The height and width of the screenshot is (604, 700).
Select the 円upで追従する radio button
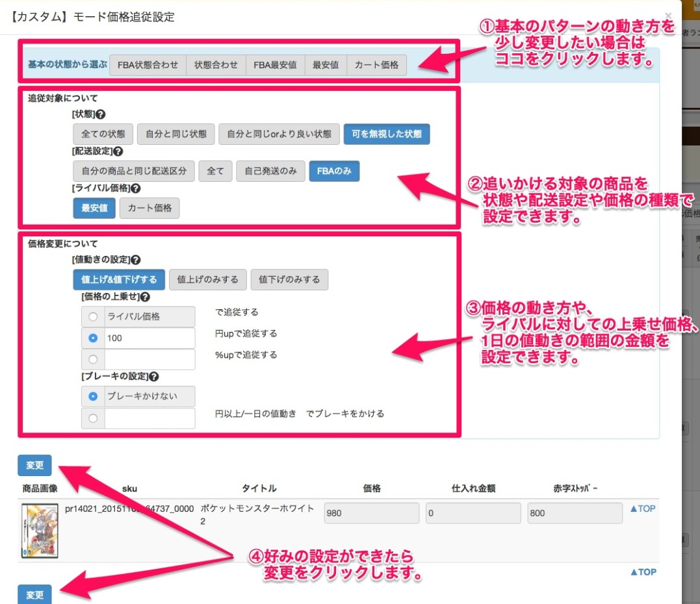click(x=93, y=338)
